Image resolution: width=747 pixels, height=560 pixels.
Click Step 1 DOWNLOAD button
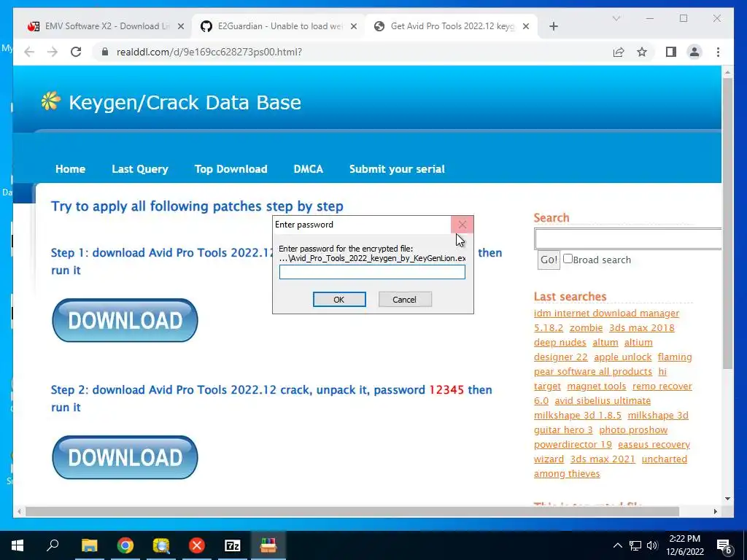125,321
